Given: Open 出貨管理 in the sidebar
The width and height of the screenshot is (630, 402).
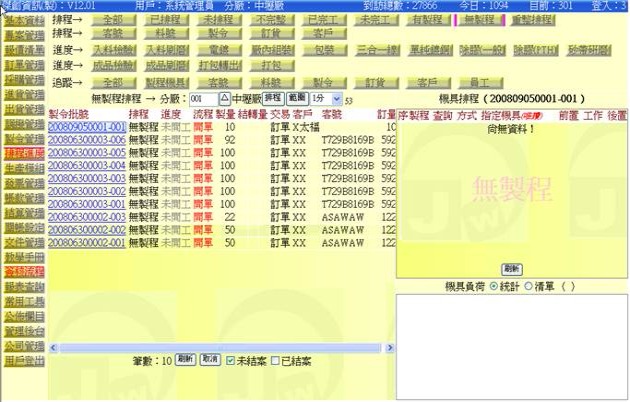Looking at the screenshot, I should click(23, 108).
